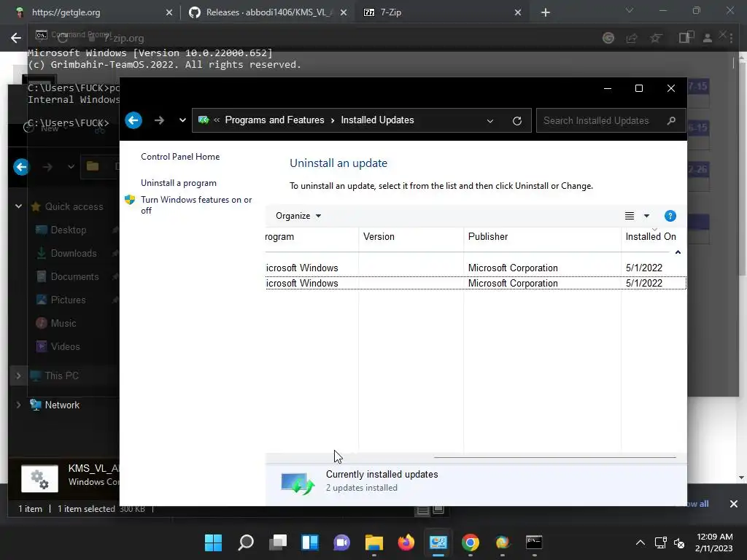Click Search Installed Updates field
The width and height of the screenshot is (747, 560).
coord(611,120)
